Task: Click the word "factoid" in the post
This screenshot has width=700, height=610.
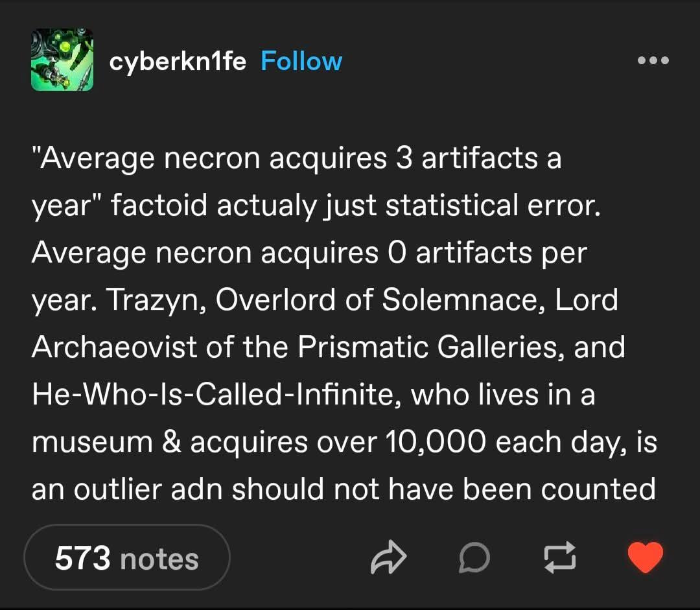Action: point(159,205)
